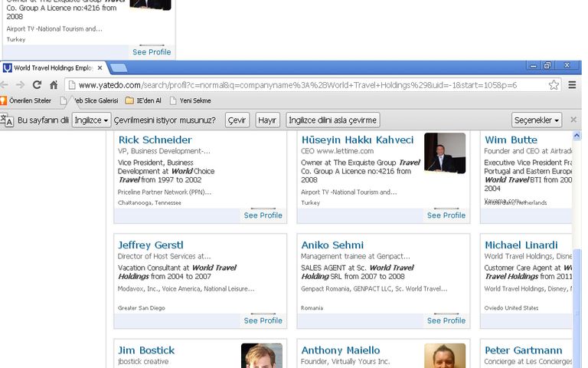Click 'Director of Host Services at…' text
The width and height of the screenshot is (588, 368).
pos(164,256)
